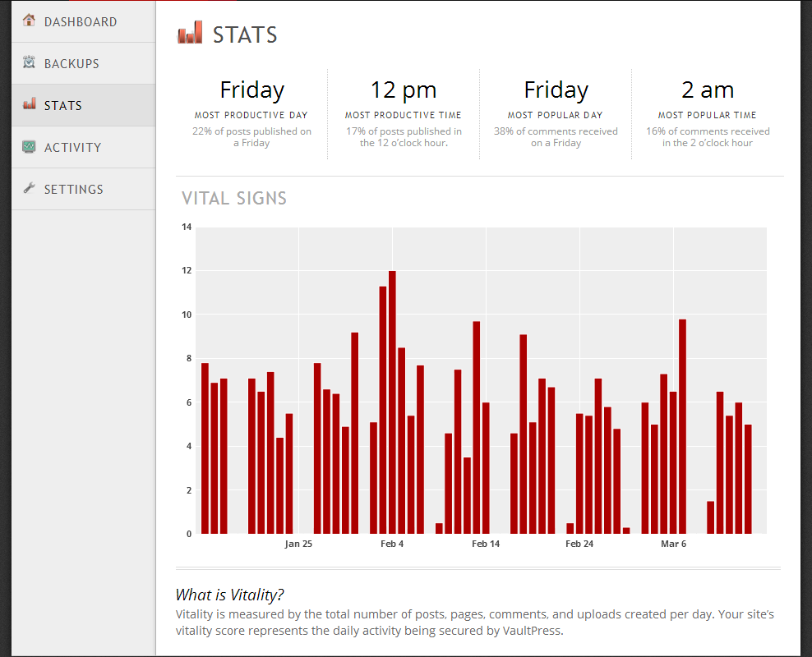
Task: Click the wrench icon beside Settings
Action: coord(30,189)
